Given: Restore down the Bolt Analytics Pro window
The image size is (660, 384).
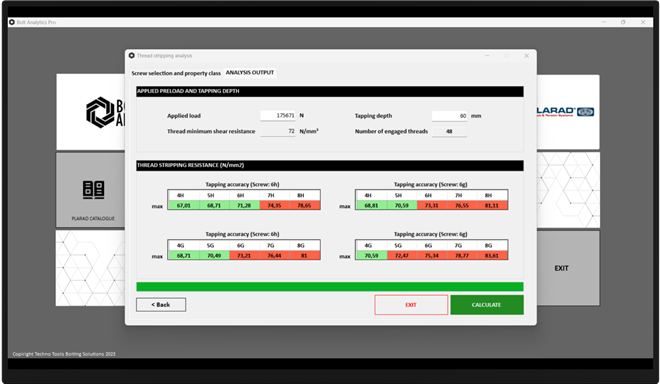Looking at the screenshot, I should [623, 22].
